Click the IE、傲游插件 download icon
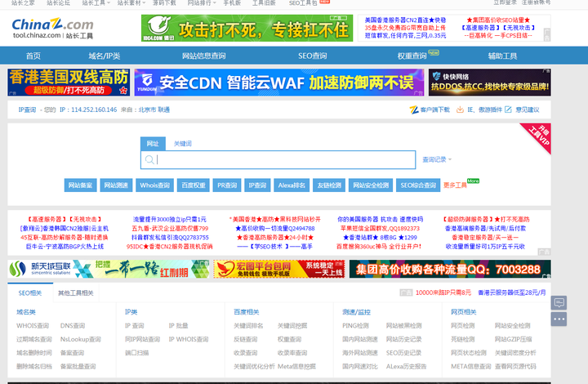The height and width of the screenshot is (384, 588). point(460,109)
